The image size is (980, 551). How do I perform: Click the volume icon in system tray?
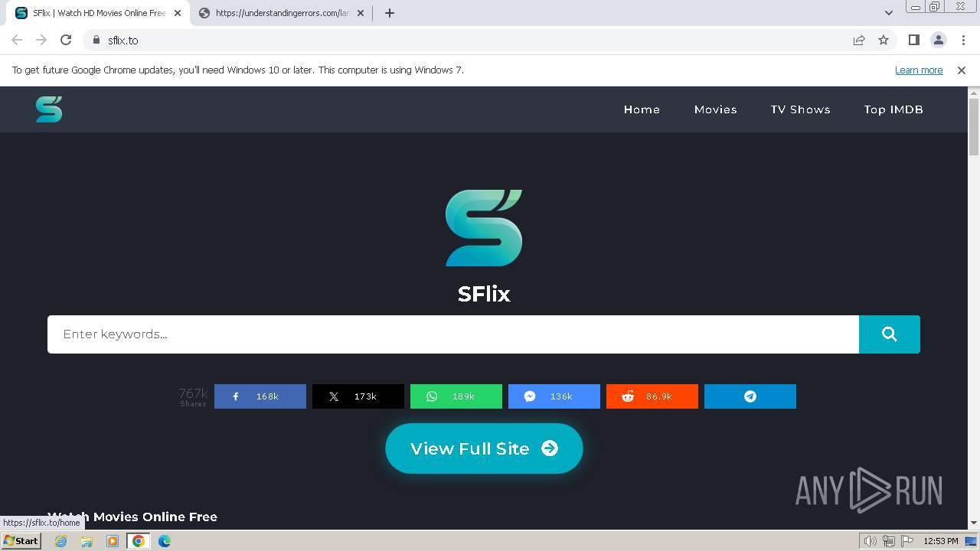pyautogui.click(x=871, y=541)
